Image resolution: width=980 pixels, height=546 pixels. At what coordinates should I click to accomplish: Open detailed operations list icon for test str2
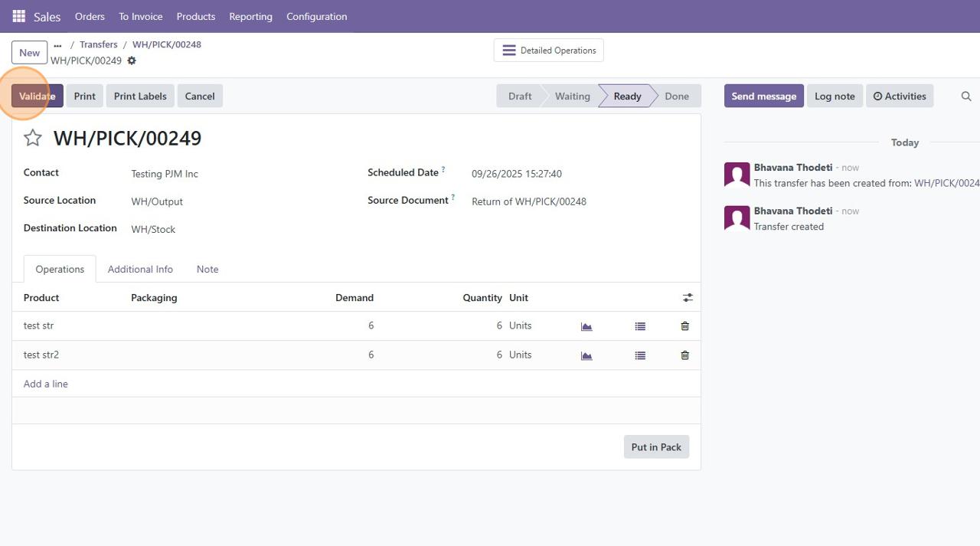point(640,355)
